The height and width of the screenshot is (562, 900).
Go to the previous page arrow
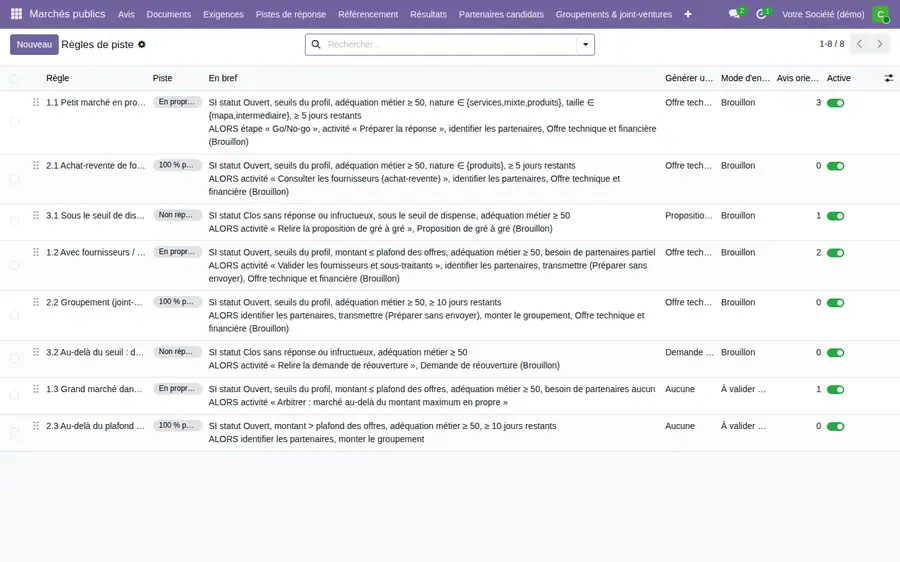tap(859, 44)
